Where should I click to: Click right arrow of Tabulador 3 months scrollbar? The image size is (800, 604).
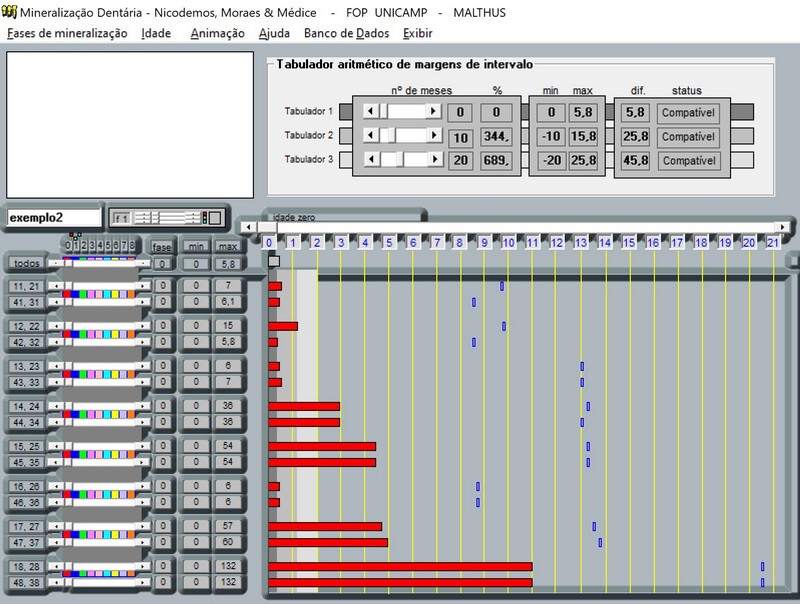pyautogui.click(x=433, y=160)
